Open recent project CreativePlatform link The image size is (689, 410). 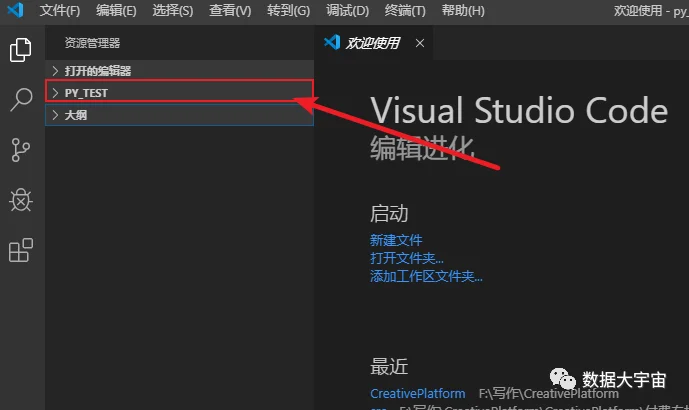click(417, 393)
